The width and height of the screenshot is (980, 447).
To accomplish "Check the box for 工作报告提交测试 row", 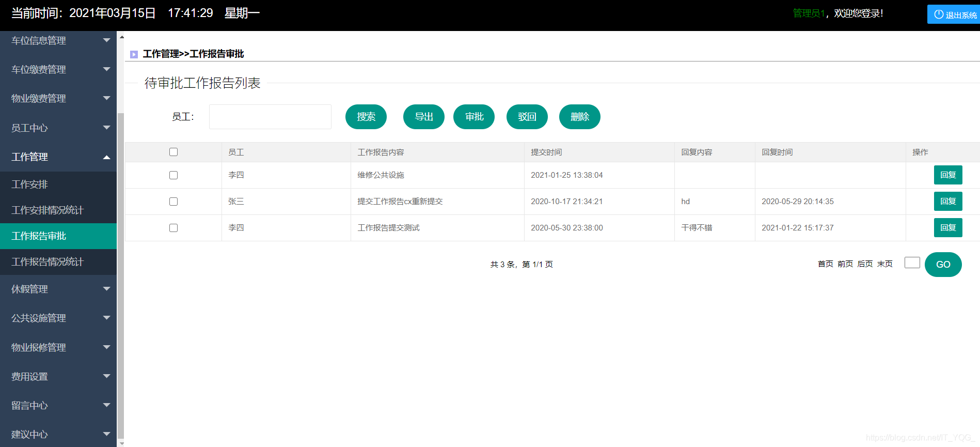I will tap(173, 228).
